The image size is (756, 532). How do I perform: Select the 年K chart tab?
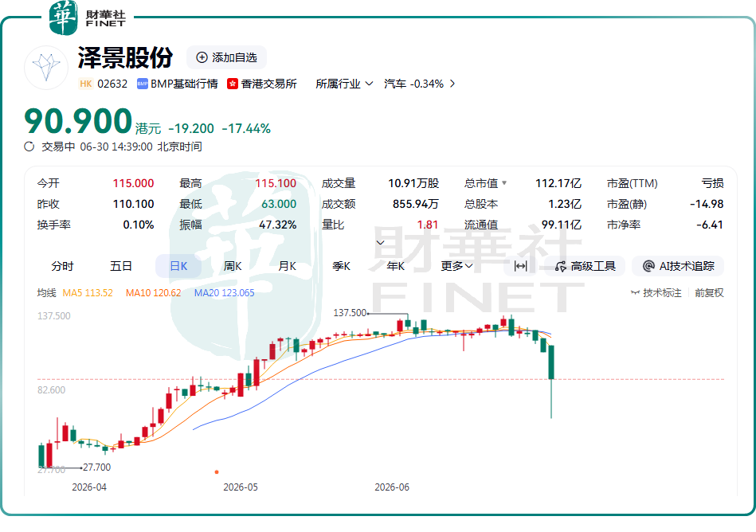[x=395, y=266]
